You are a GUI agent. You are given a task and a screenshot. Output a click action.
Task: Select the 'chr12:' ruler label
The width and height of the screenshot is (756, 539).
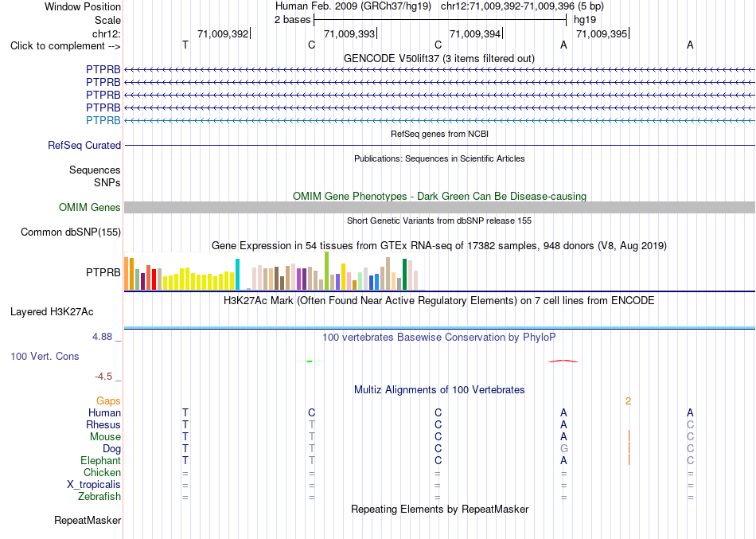coord(106,33)
